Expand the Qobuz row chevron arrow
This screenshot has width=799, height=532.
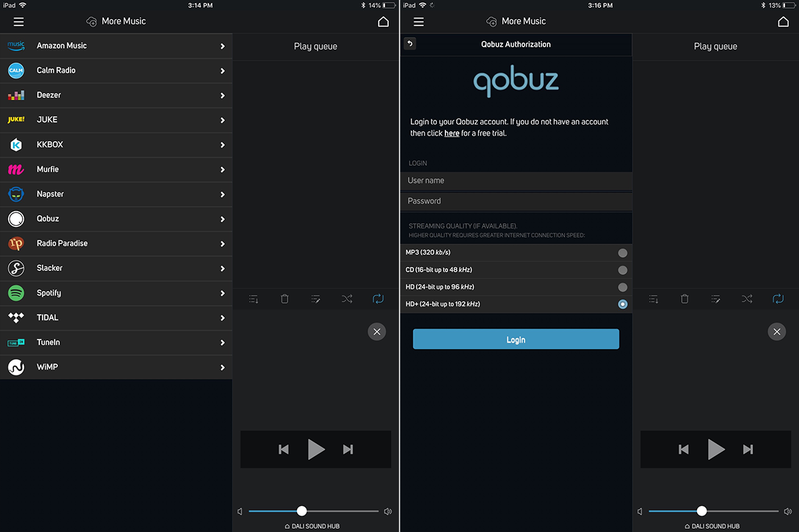pyautogui.click(x=222, y=219)
